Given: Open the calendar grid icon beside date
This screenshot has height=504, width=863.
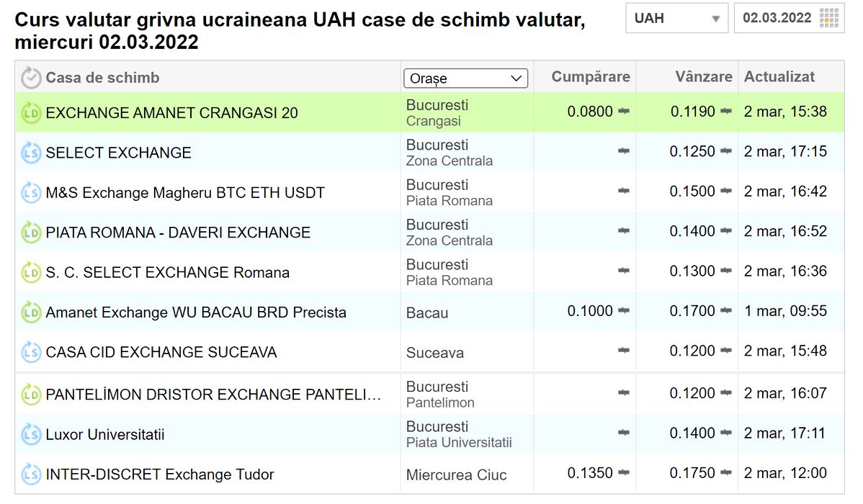Looking at the screenshot, I should click(829, 18).
